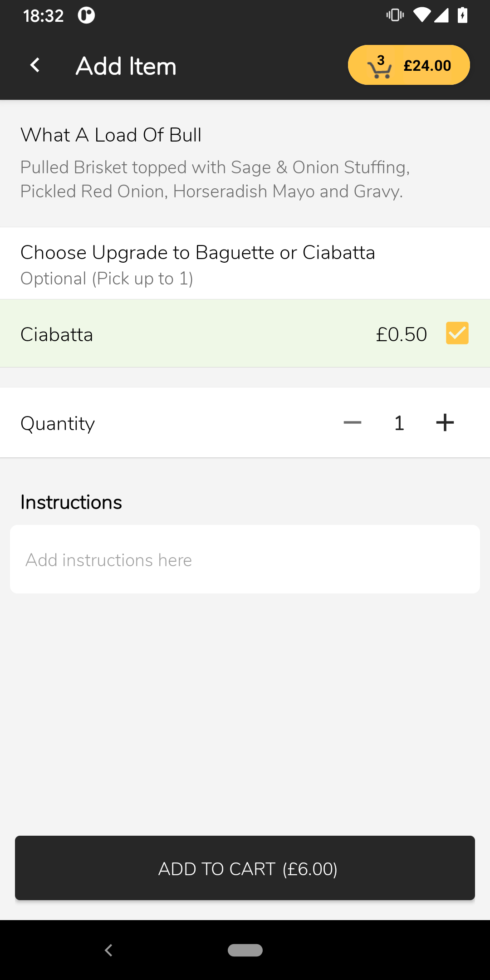
Task: Decrease quantity with the minus icon
Action: click(x=353, y=423)
